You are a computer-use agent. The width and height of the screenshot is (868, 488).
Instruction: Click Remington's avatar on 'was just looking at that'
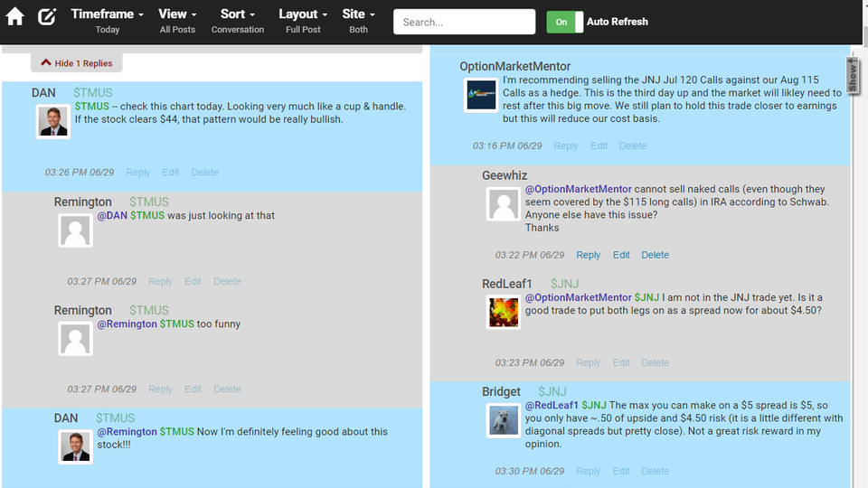coord(75,230)
